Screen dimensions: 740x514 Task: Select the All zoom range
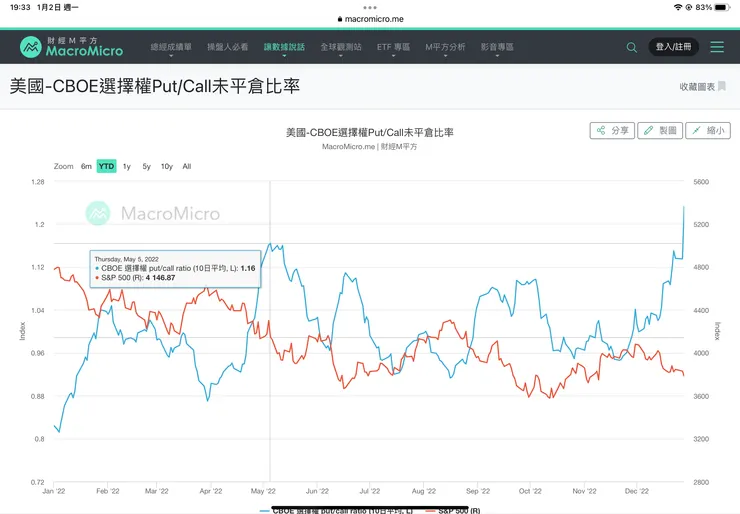tap(187, 166)
